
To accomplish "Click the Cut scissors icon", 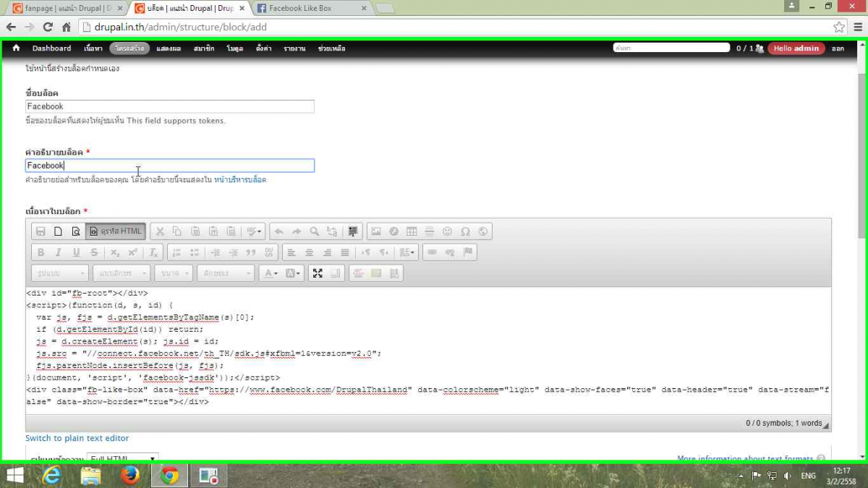I will point(160,231).
